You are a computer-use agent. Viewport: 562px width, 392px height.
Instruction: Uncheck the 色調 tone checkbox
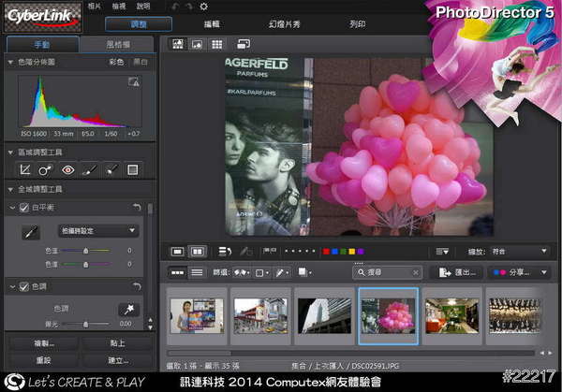23,286
